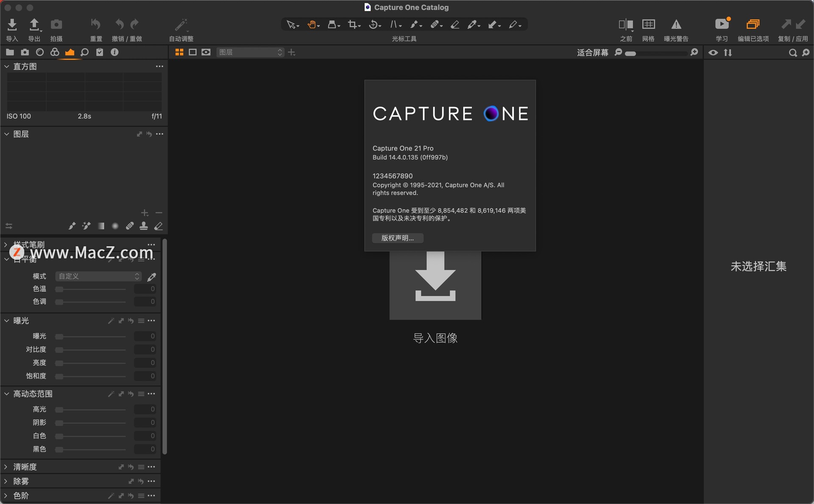814x504 pixels.
Task: Click the viewer zoom out magnifier
Action: tap(619, 52)
